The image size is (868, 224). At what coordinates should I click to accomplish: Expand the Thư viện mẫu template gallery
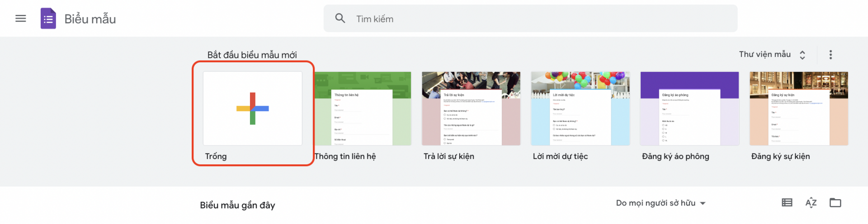point(773,55)
